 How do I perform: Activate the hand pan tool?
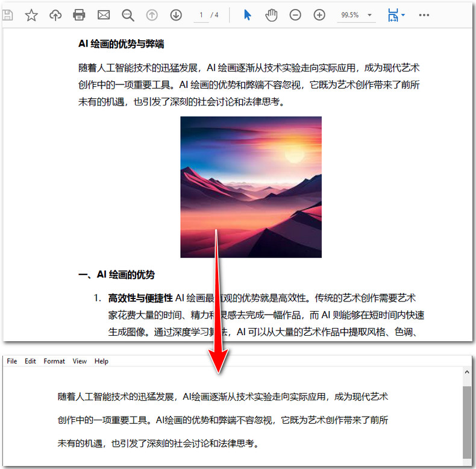pyautogui.click(x=271, y=15)
